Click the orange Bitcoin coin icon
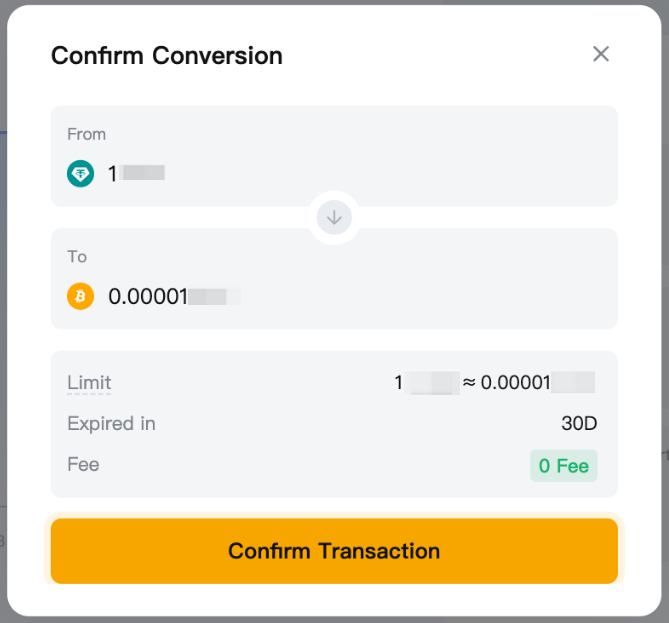The image size is (669, 623). point(80,296)
